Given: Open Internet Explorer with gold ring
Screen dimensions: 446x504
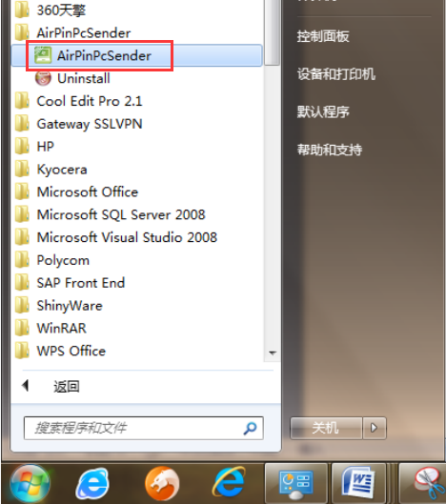Looking at the screenshot, I should click(230, 483).
